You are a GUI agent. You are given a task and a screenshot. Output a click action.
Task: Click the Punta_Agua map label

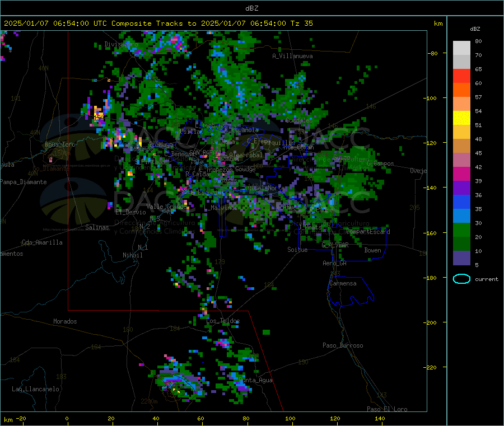click(255, 380)
